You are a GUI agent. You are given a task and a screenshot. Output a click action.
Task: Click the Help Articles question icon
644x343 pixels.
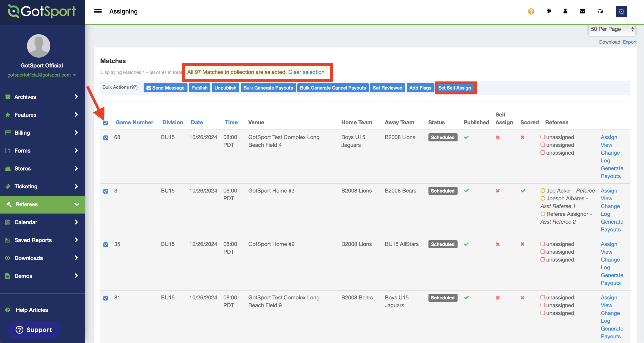point(8,310)
